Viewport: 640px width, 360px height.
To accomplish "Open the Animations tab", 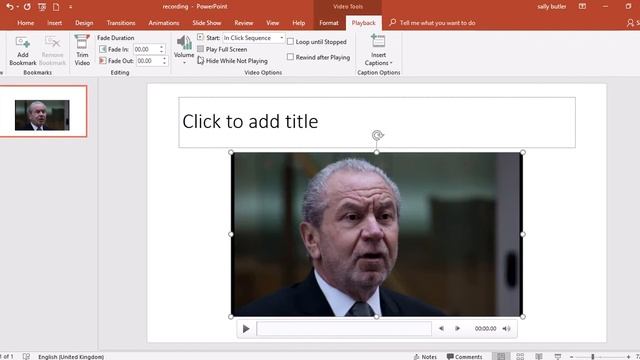I will [x=164, y=23].
